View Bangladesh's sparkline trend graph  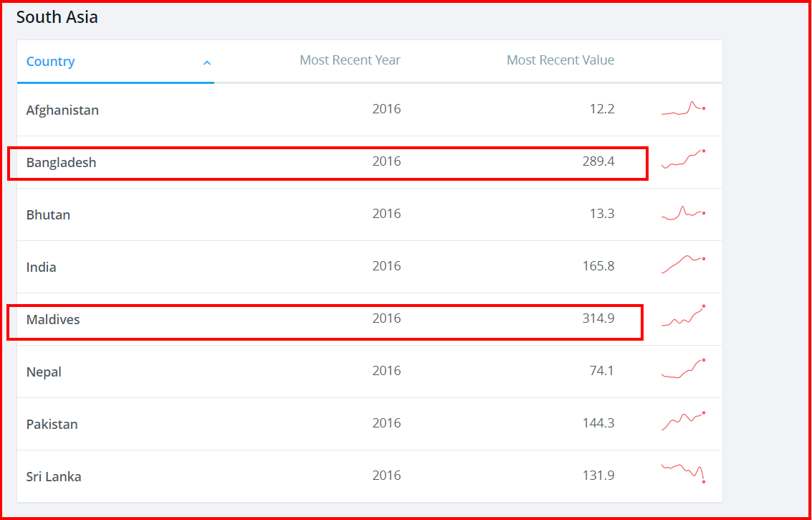point(683,160)
